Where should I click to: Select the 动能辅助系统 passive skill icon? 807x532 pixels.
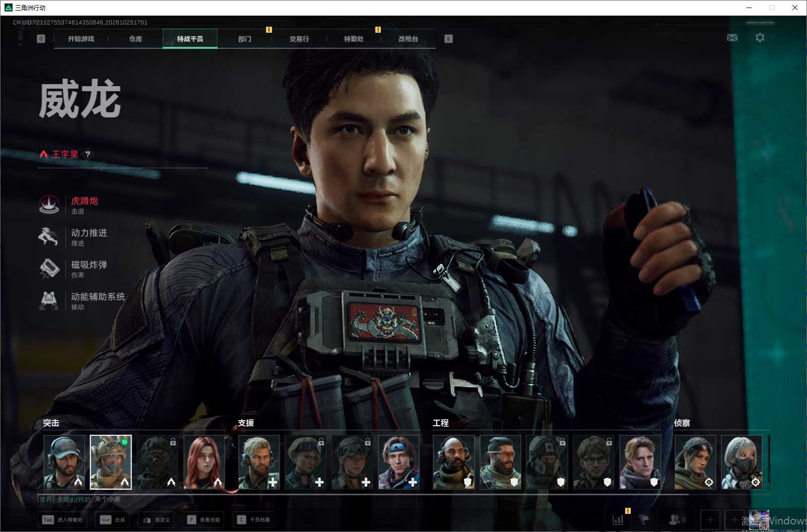pyautogui.click(x=49, y=300)
